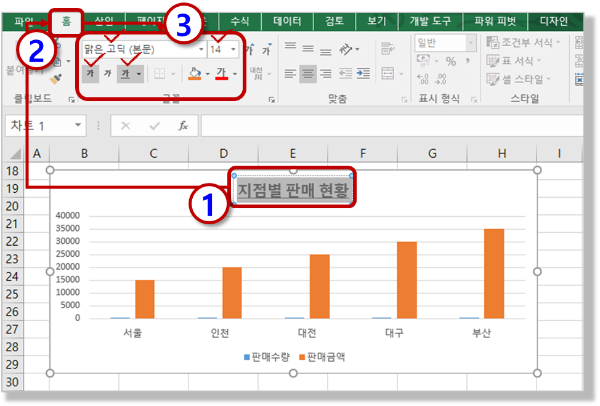Switch to the 보기 ribbon tab
This screenshot has width=600, height=406.
tap(377, 21)
